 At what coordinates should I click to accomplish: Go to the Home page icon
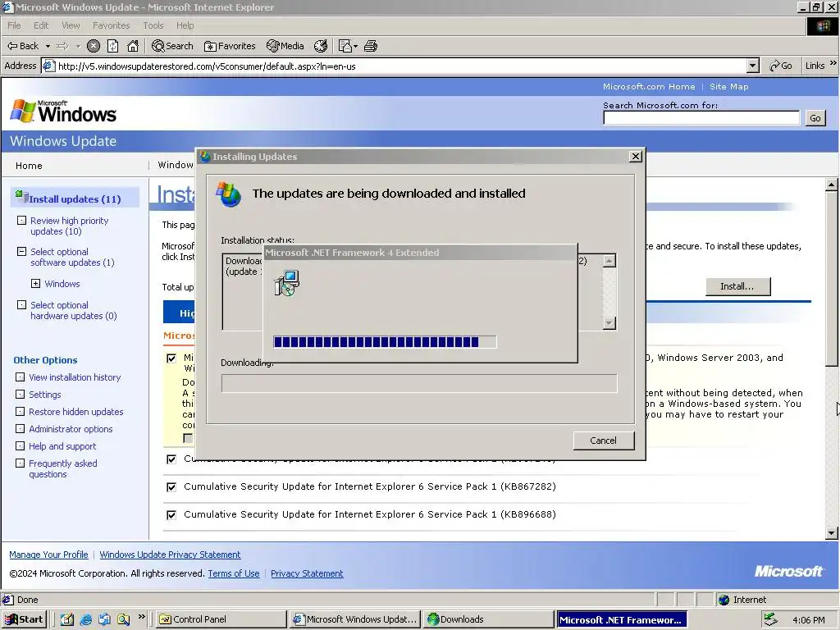coord(133,46)
